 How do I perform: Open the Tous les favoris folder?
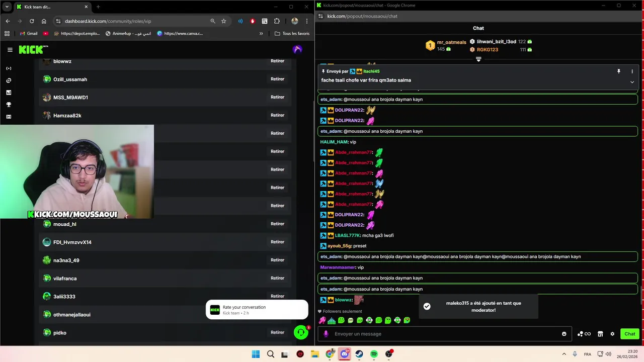pyautogui.click(x=292, y=34)
